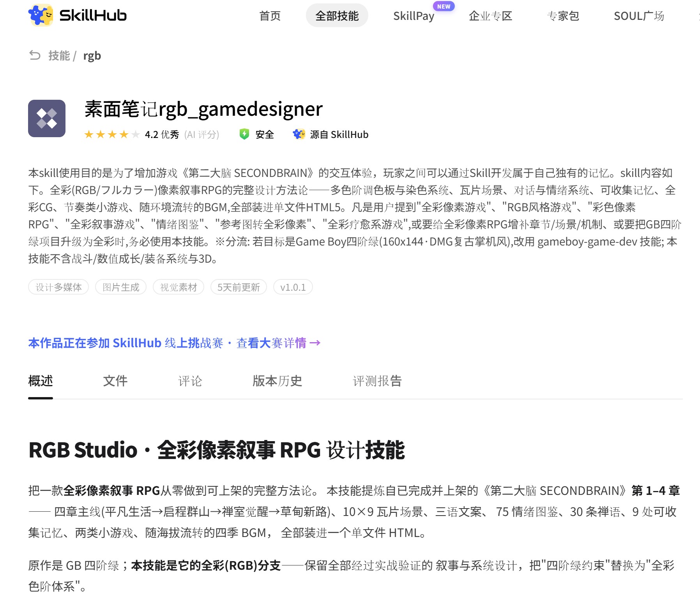Open the 专家包 nav item

click(563, 16)
